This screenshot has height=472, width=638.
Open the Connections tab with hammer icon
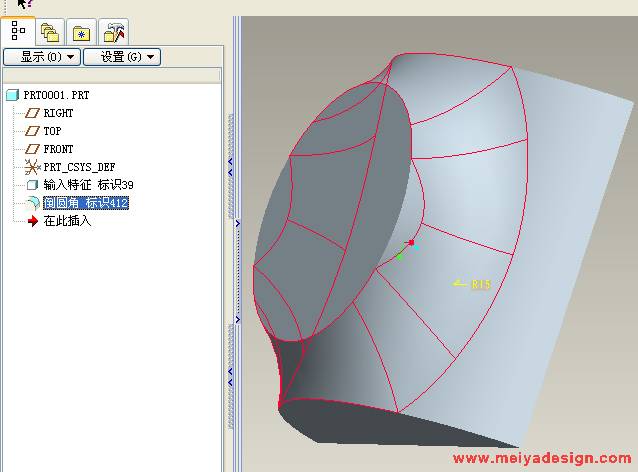115,32
